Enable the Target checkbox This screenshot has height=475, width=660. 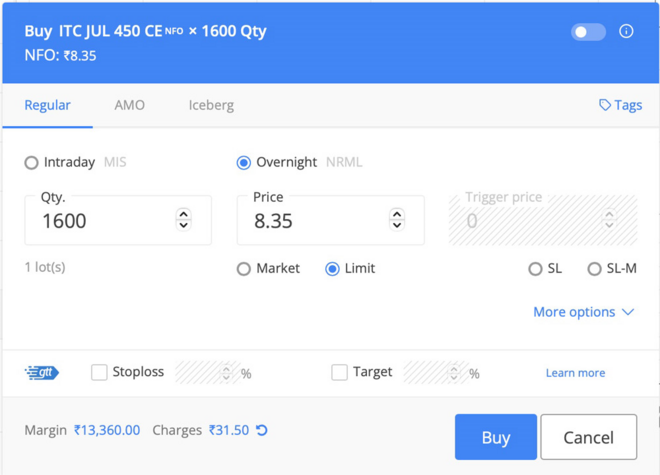(x=339, y=372)
